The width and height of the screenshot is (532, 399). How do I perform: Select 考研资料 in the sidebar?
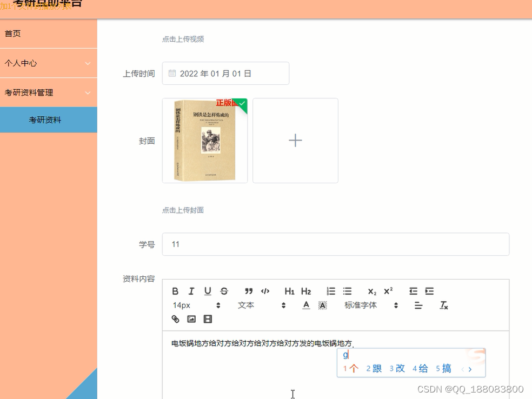[49, 119]
